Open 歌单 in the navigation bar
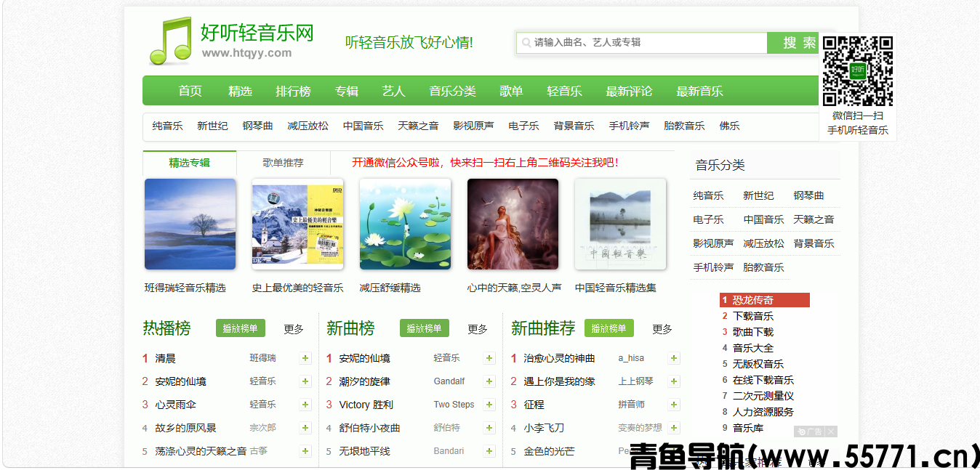Viewport: 980px width, 470px height. coord(511,91)
